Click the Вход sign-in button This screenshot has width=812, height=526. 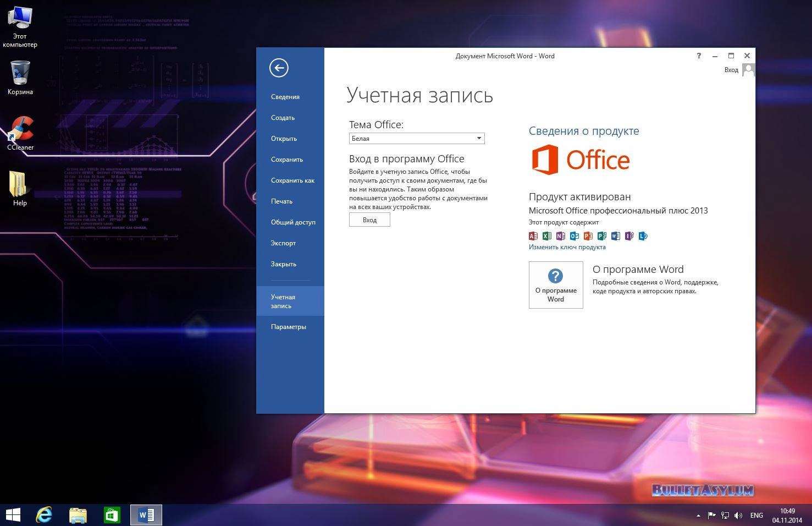[369, 220]
